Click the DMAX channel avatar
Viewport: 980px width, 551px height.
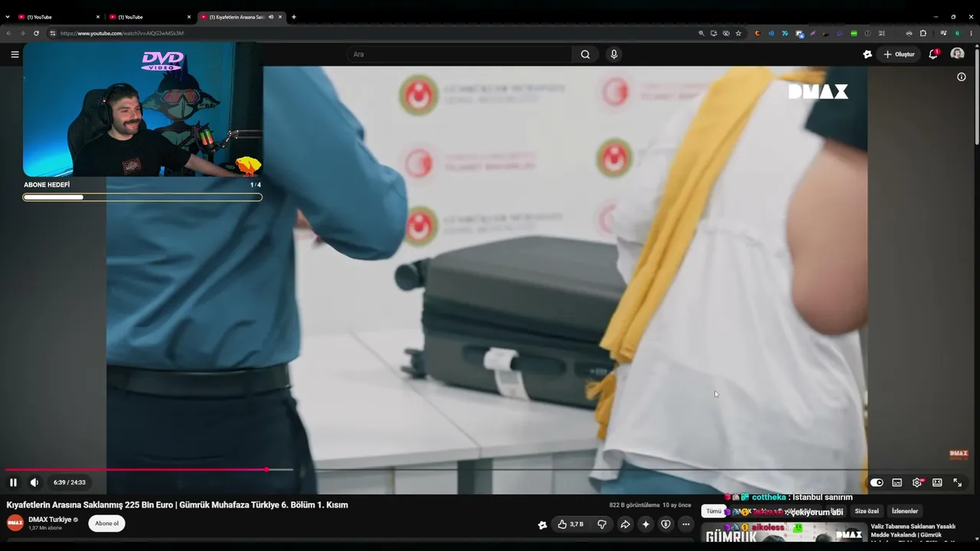[x=15, y=523]
